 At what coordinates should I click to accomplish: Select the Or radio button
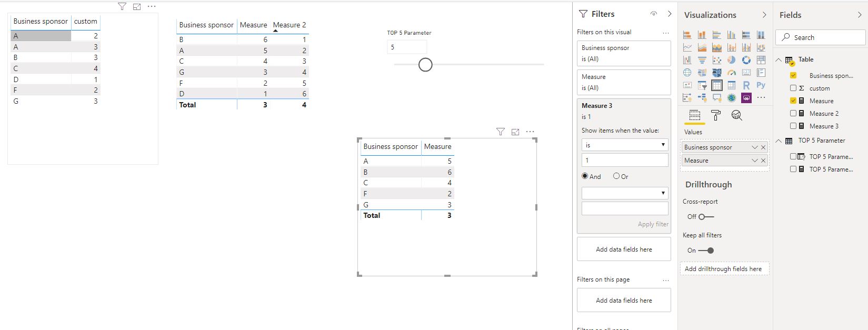coord(616,176)
